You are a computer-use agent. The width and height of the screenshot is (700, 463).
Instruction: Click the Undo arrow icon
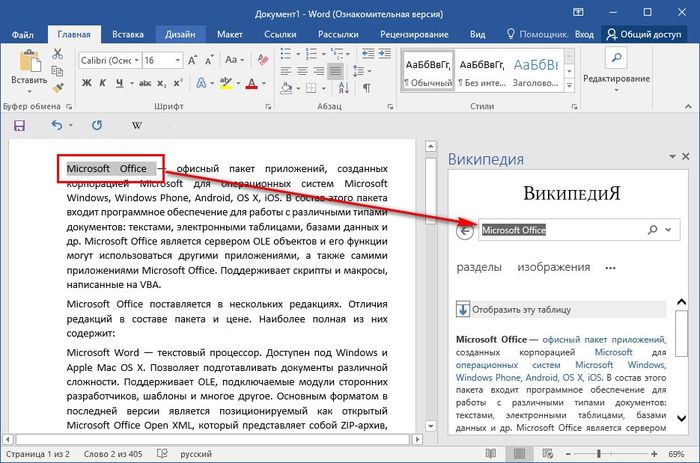pyautogui.click(x=56, y=126)
